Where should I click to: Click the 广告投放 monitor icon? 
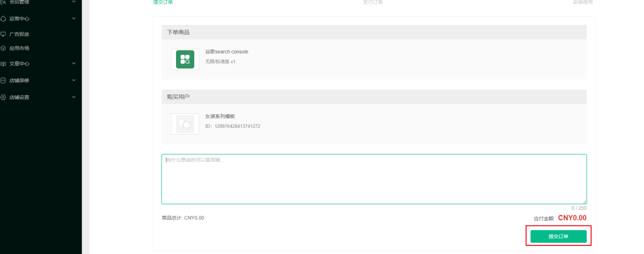pos(3,34)
